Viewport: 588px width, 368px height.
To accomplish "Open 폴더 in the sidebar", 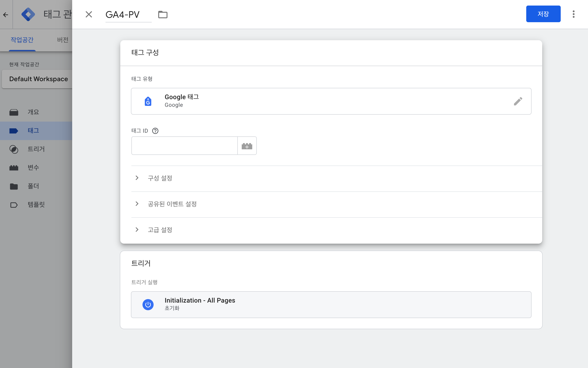I will coord(36,186).
